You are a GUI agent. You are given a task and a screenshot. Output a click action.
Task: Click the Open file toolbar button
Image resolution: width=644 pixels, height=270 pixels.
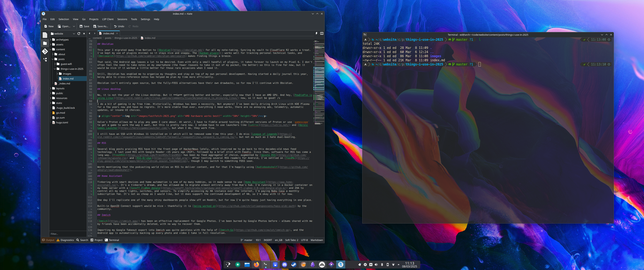[64, 26]
